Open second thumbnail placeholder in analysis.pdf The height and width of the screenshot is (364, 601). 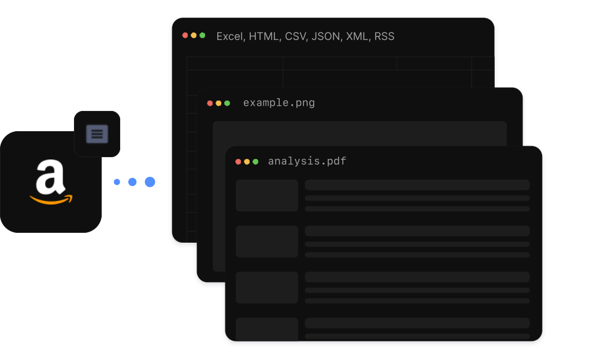267,242
